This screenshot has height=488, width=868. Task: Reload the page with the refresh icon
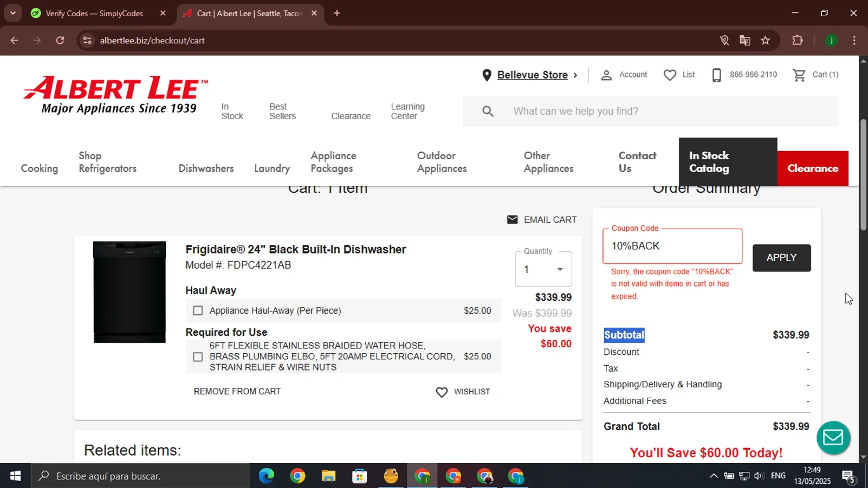[60, 41]
